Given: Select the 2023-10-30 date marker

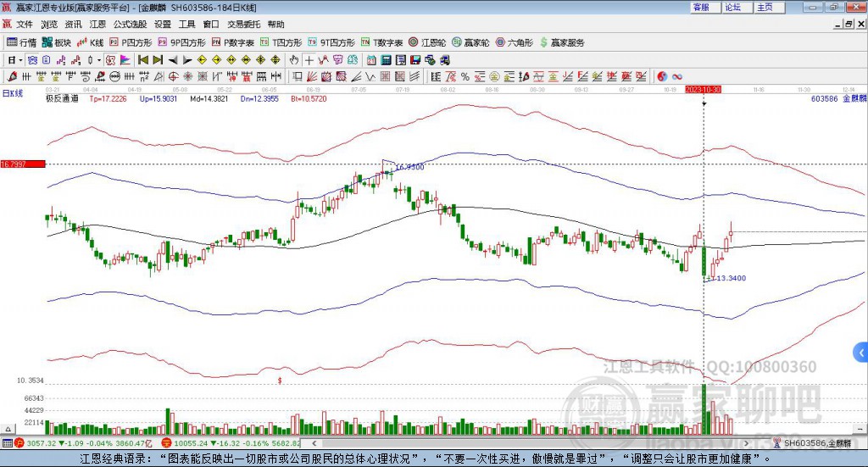Looking at the screenshot, I should pos(703,89).
